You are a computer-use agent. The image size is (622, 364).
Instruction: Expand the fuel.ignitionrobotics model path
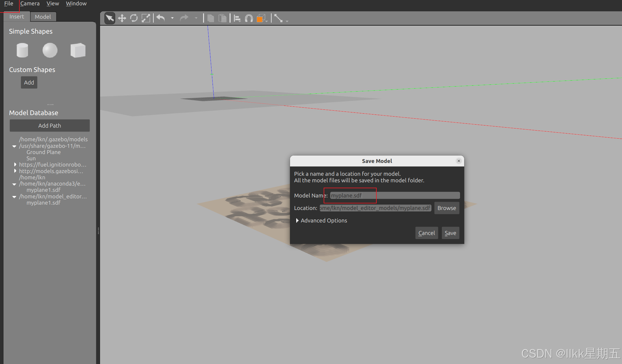[15, 164]
